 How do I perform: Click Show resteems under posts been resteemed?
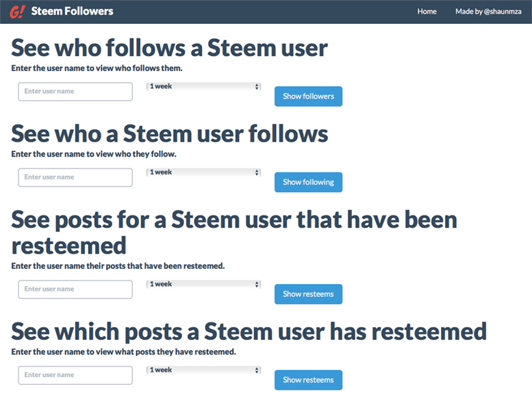point(308,294)
